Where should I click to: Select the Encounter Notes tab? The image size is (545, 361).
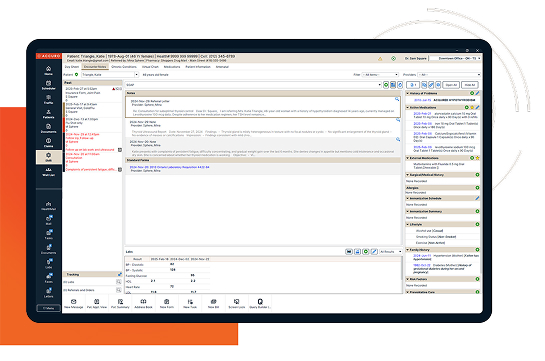point(95,67)
